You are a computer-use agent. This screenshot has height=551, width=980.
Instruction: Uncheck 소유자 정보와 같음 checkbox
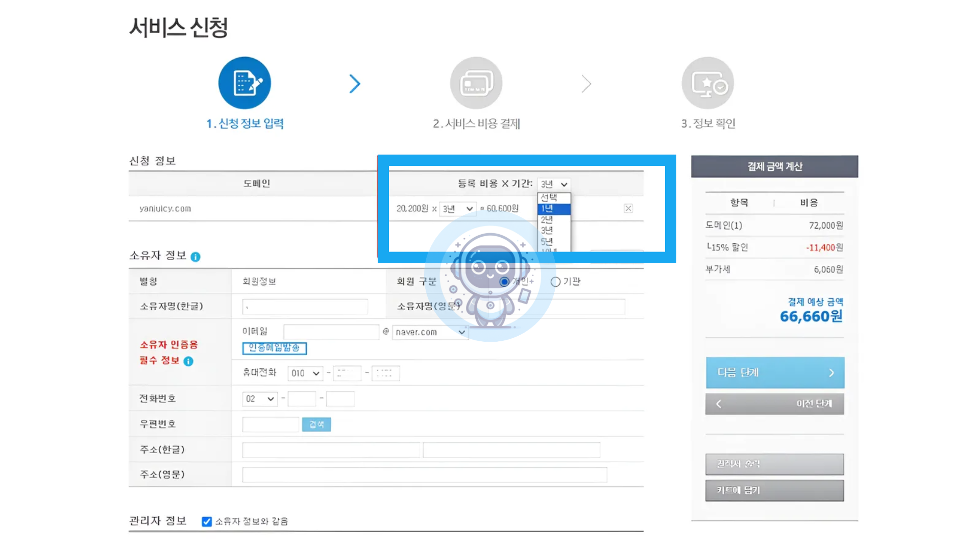207,521
